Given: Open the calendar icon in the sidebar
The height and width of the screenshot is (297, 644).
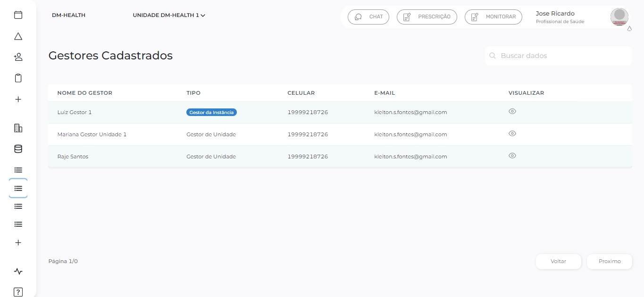Looking at the screenshot, I should point(18,15).
